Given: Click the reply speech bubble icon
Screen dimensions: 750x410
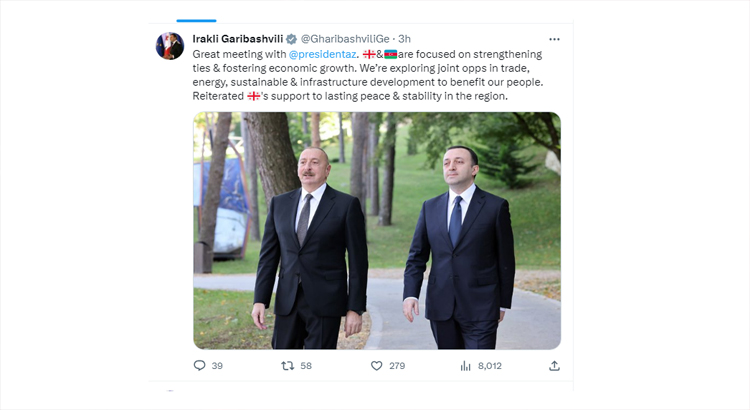Looking at the screenshot, I should [199, 366].
